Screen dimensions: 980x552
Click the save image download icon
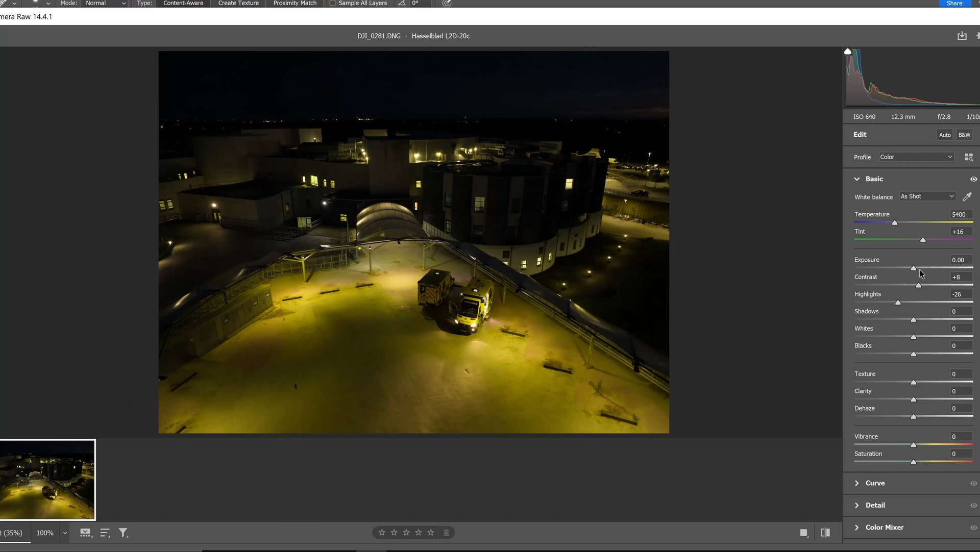click(962, 36)
